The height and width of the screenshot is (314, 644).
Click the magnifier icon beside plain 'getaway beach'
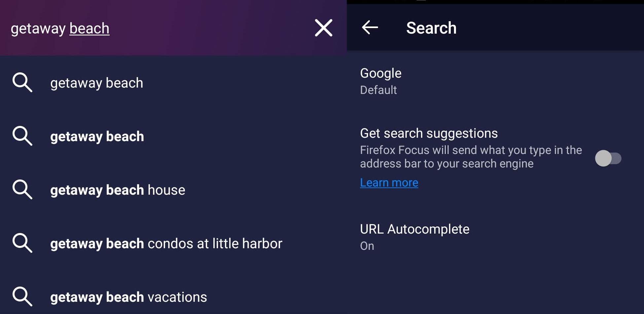(x=22, y=82)
